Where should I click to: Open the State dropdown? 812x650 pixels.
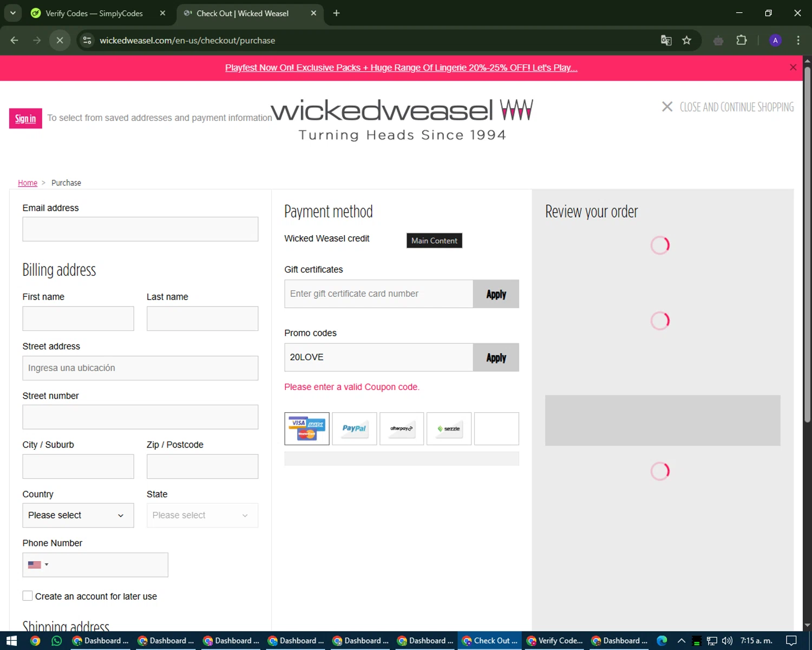(x=202, y=515)
